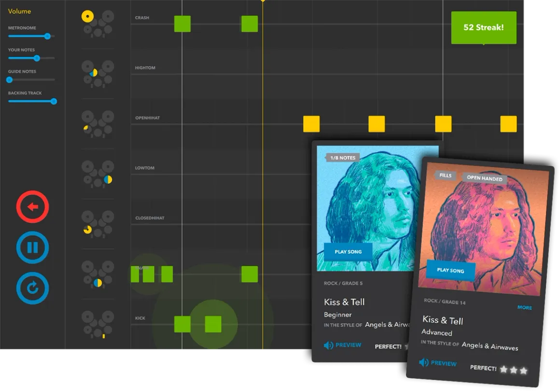
Task: Select the Openhihat drum kit icon
Action: tap(98, 124)
